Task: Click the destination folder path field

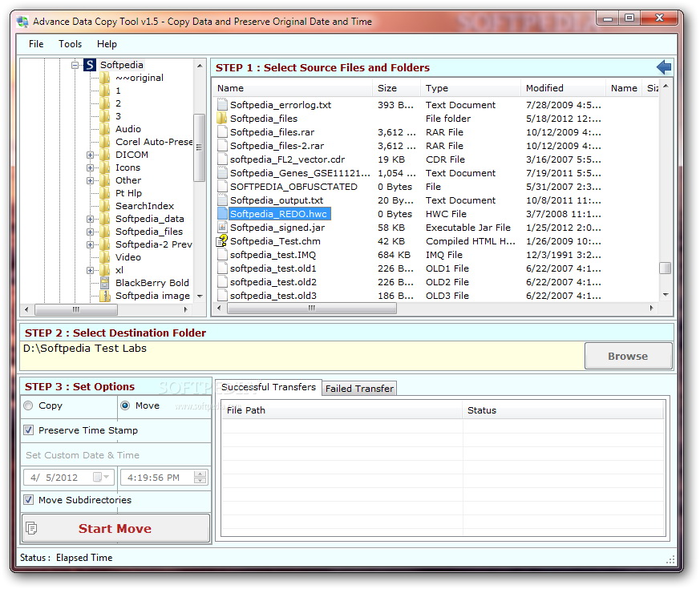Action: tap(302, 356)
